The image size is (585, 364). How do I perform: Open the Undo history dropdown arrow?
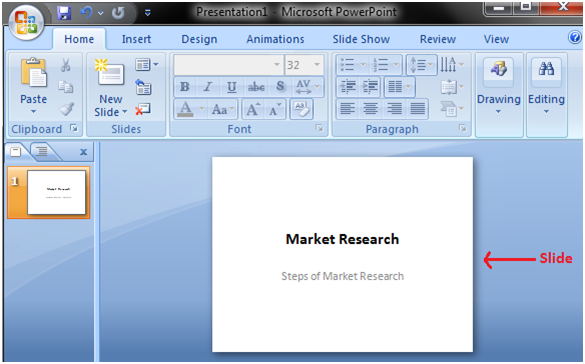click(100, 13)
